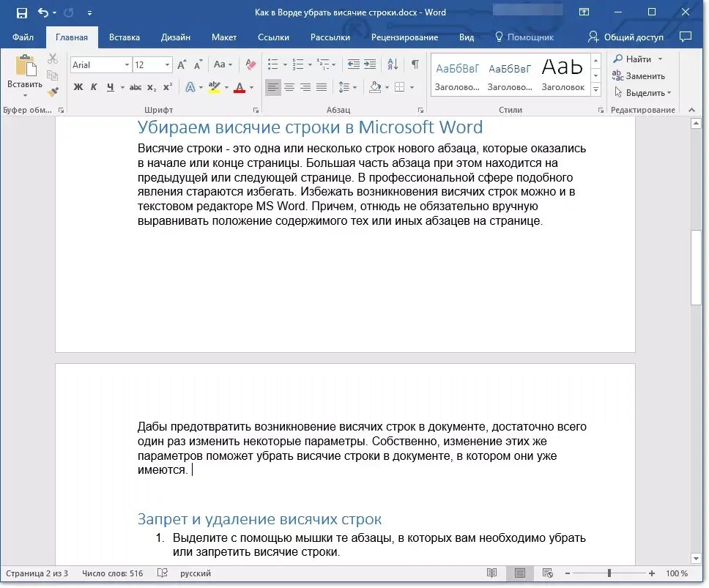This screenshot has height=588, width=709.
Task: Decrease the font size with the small A icon
Action: 198,65
